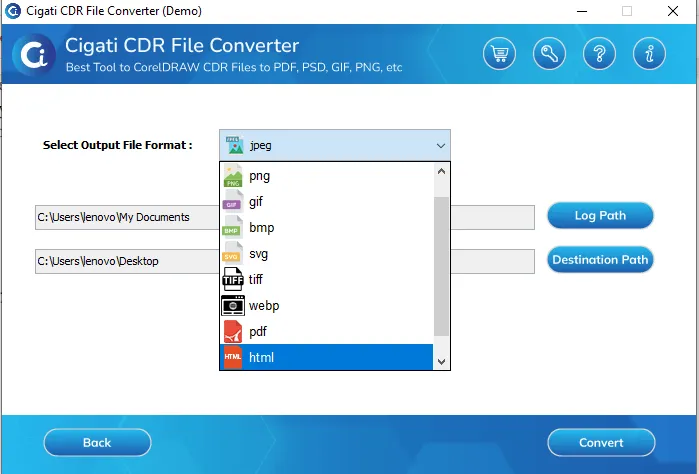Choose png from format list

(326, 176)
